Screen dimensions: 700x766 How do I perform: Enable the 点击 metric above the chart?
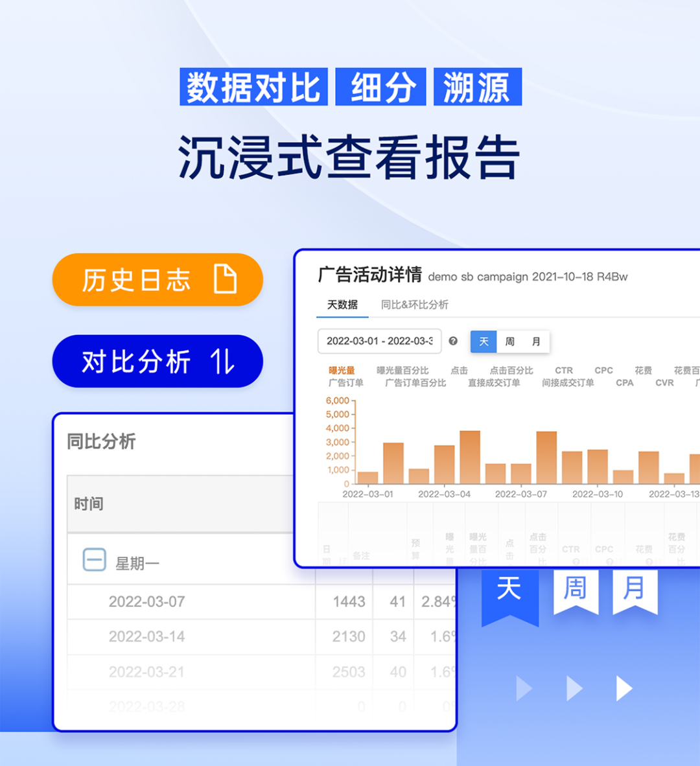point(459,371)
